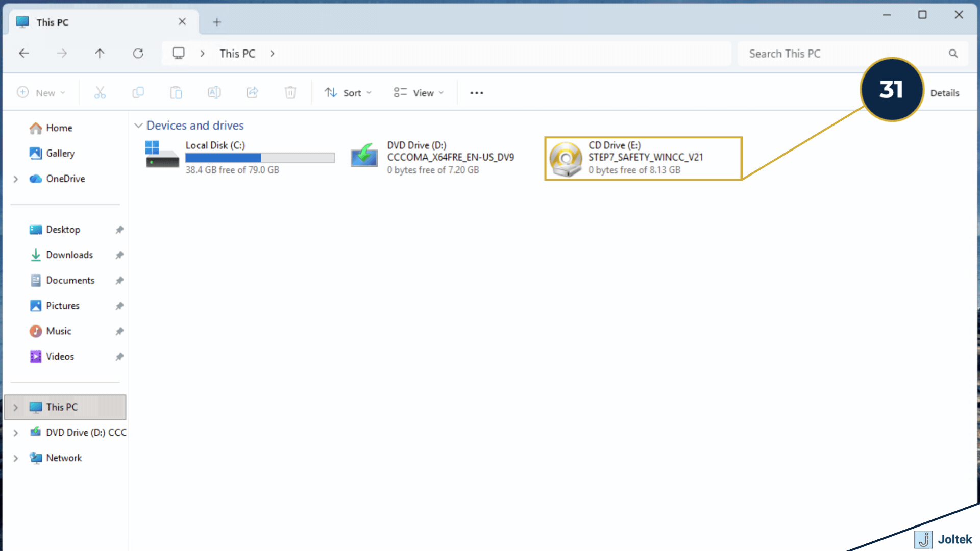The image size is (980, 551).
Task: Expand the Network tree node
Action: (15, 458)
